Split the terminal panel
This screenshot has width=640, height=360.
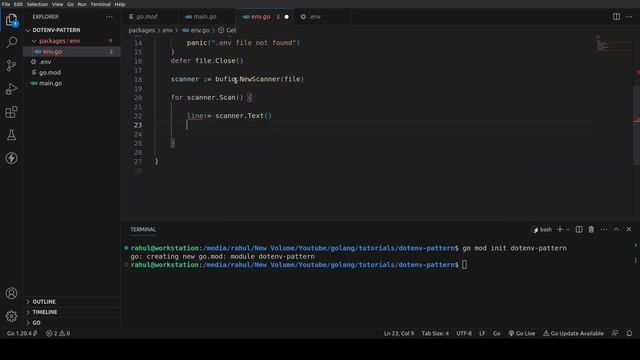coord(579,229)
